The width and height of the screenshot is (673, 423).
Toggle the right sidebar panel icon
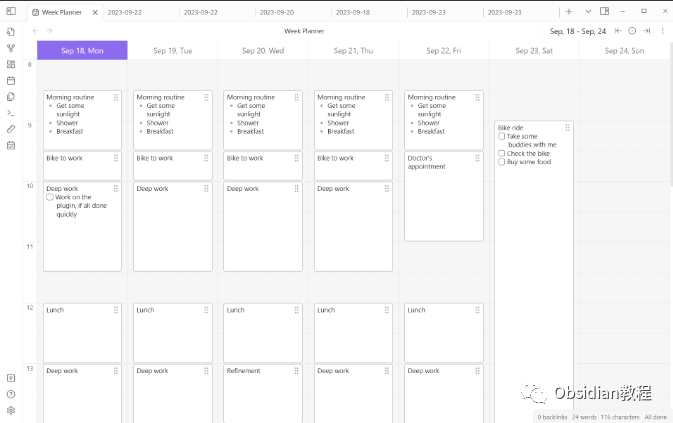click(604, 11)
